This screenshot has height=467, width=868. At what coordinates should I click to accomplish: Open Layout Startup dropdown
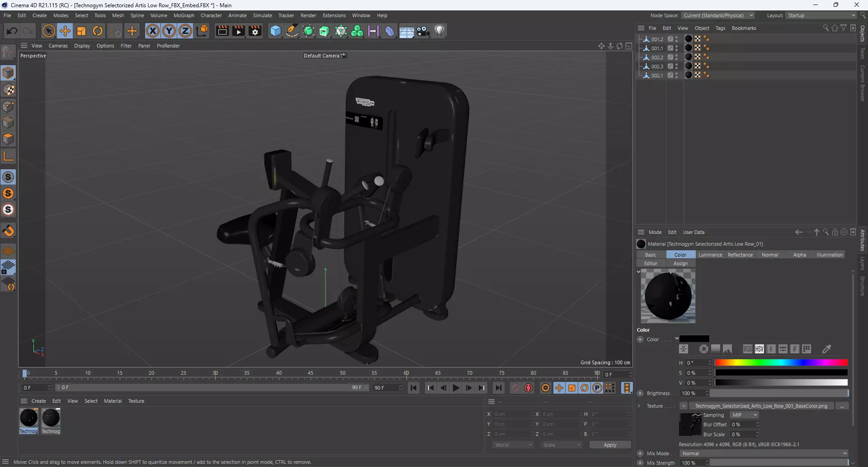click(x=821, y=15)
